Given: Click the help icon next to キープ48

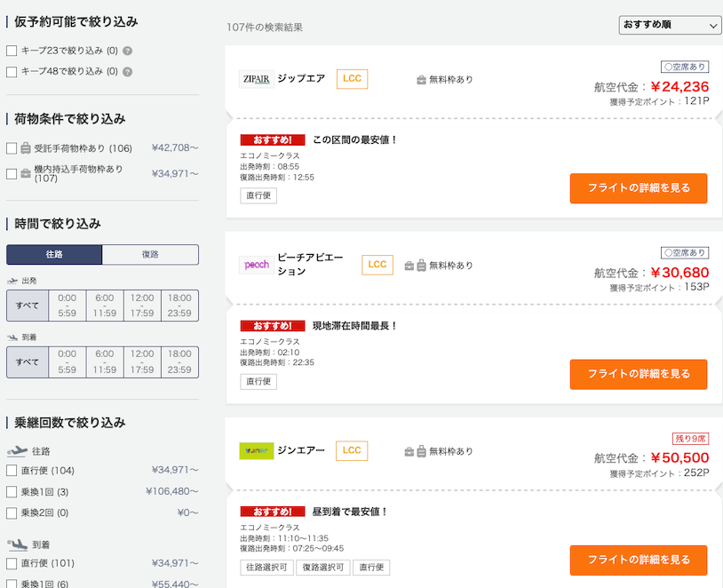Looking at the screenshot, I should (x=128, y=72).
